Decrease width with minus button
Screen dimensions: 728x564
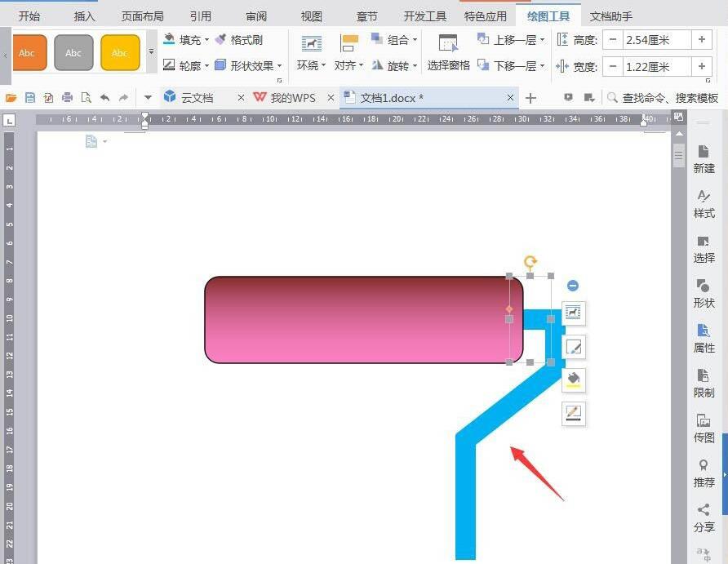(613, 67)
